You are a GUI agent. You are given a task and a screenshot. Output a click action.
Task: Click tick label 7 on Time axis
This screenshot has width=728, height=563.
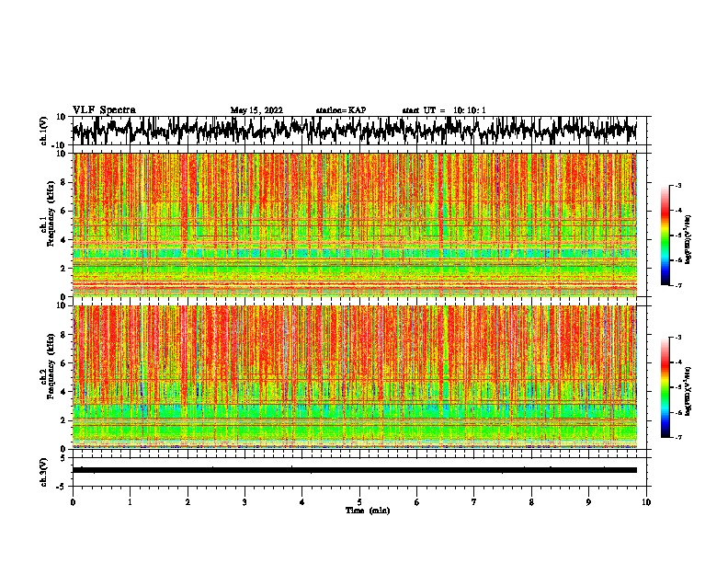tap(474, 502)
